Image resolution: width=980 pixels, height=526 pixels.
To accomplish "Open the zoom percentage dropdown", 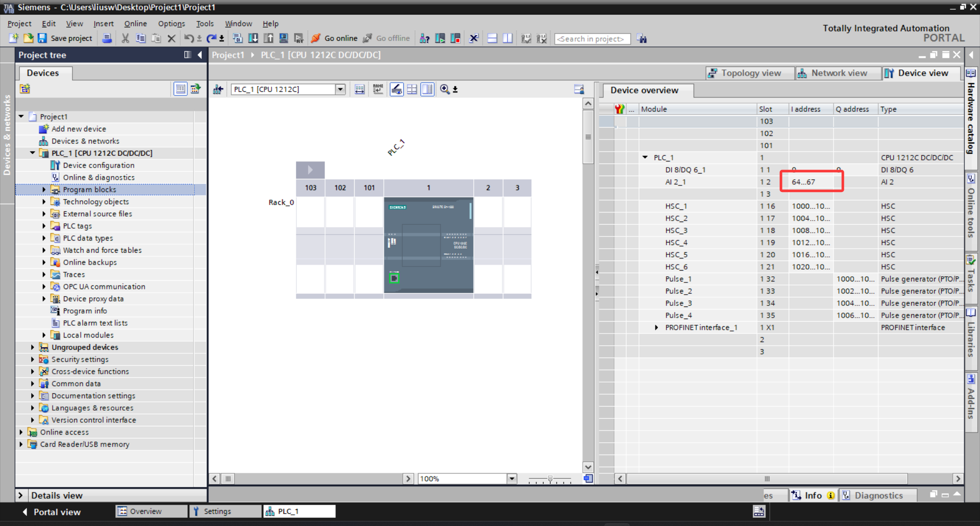I will click(x=512, y=479).
